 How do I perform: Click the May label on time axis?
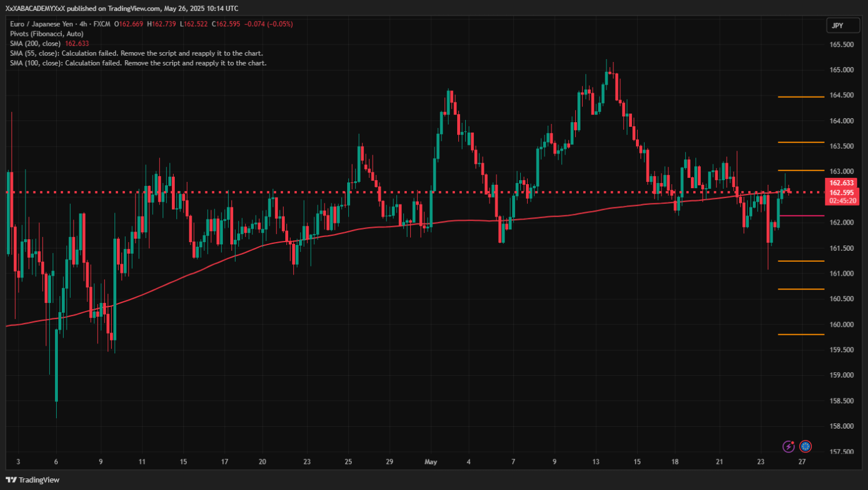coord(431,462)
